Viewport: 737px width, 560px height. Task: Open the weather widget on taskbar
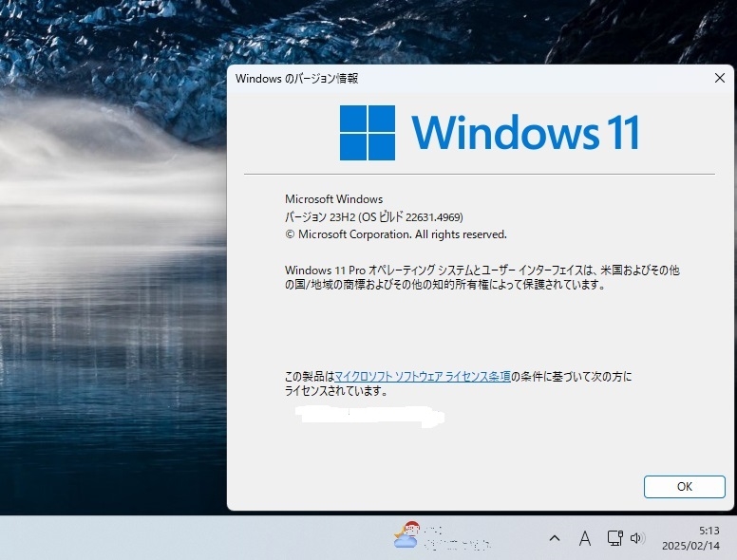tap(442, 537)
